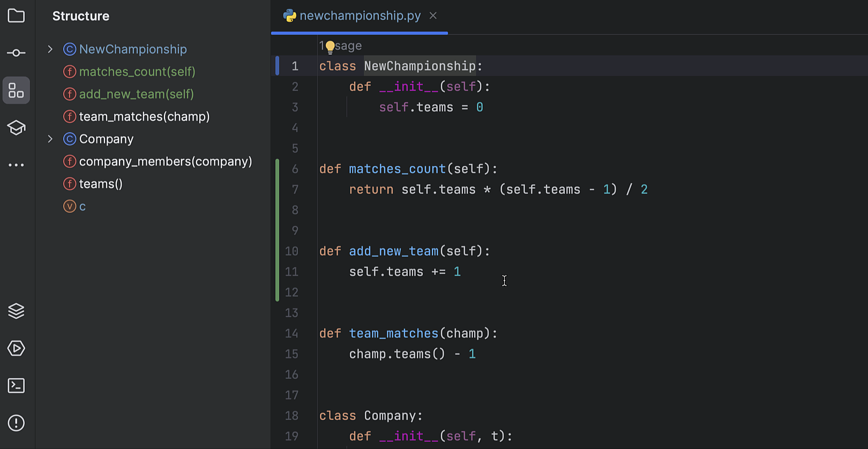The height and width of the screenshot is (449, 868).
Task: Open the Project folder tool window
Action: pos(16,16)
